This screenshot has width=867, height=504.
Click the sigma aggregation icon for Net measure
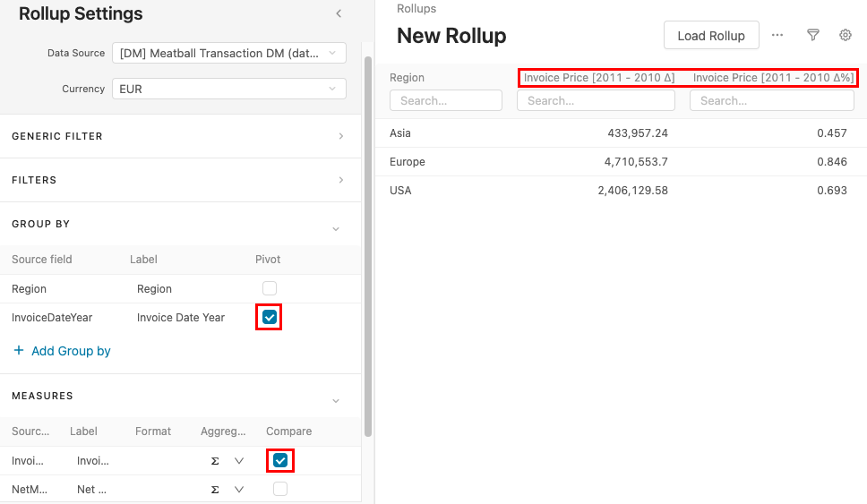(x=215, y=490)
